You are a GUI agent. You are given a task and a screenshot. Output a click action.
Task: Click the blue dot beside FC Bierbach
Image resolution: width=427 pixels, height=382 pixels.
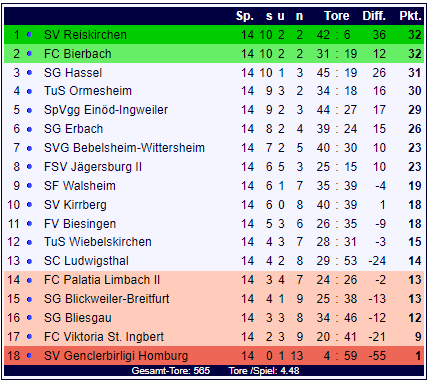pos(29,54)
